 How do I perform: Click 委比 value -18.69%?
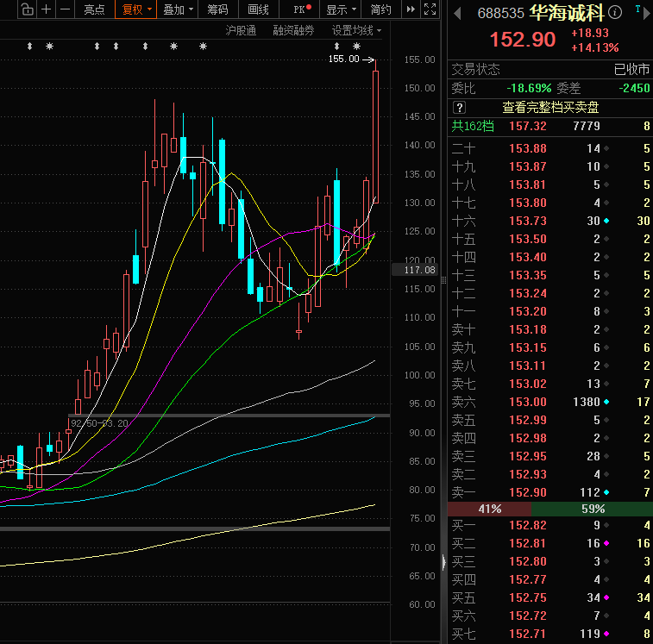[x=529, y=88]
